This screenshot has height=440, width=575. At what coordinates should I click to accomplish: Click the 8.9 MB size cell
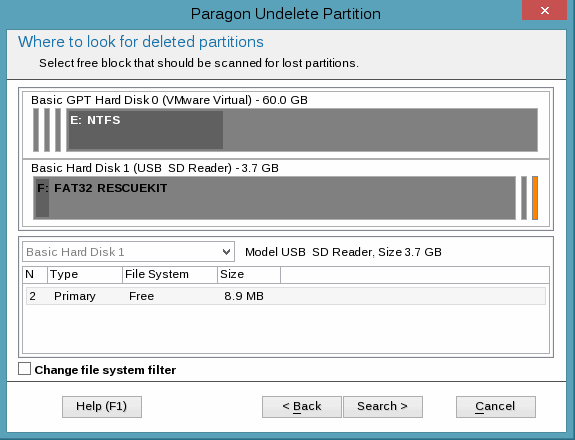(244, 296)
